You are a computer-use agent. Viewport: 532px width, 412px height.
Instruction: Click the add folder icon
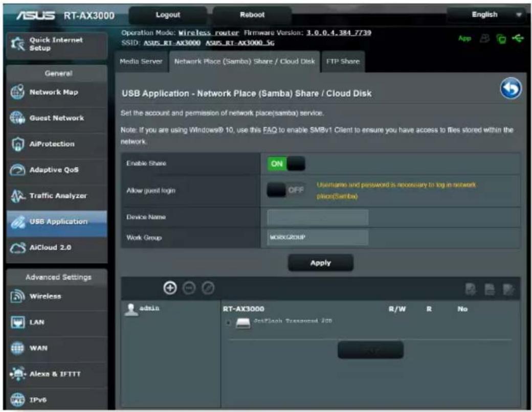(470, 289)
